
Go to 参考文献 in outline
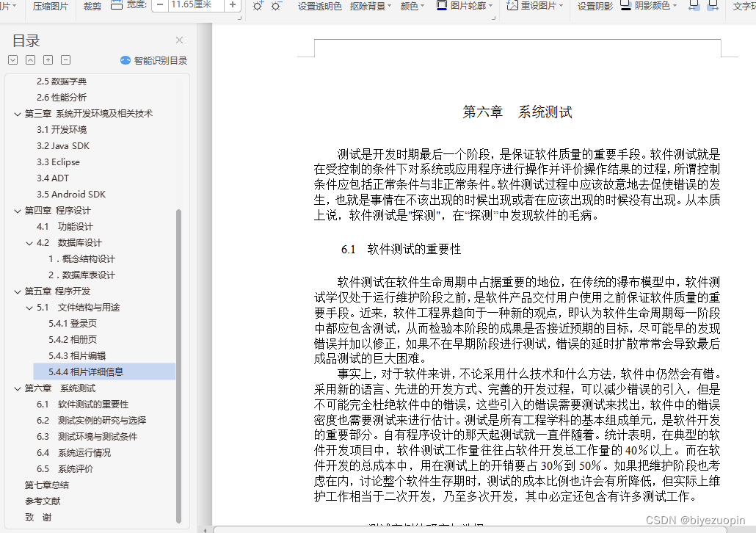point(43,501)
